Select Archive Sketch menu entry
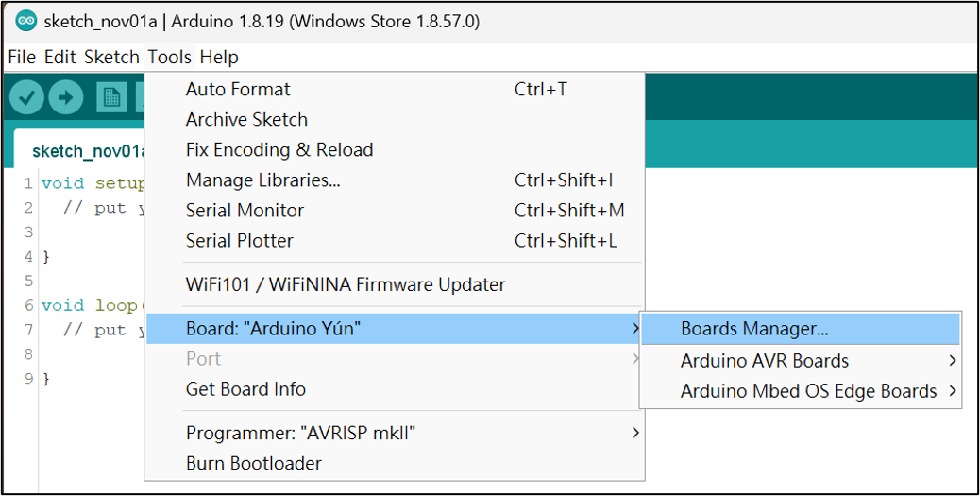The width and height of the screenshot is (980, 496). coord(246,120)
